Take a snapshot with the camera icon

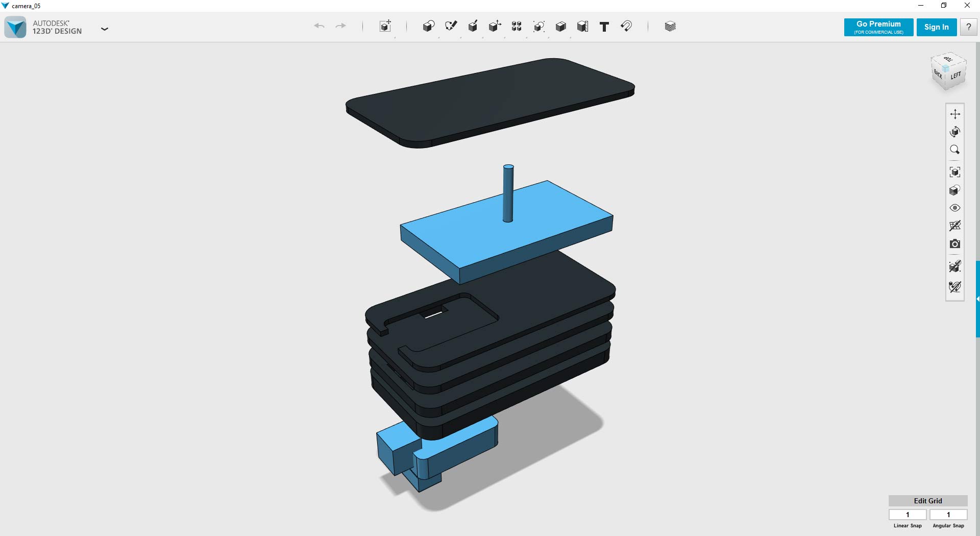tap(955, 244)
